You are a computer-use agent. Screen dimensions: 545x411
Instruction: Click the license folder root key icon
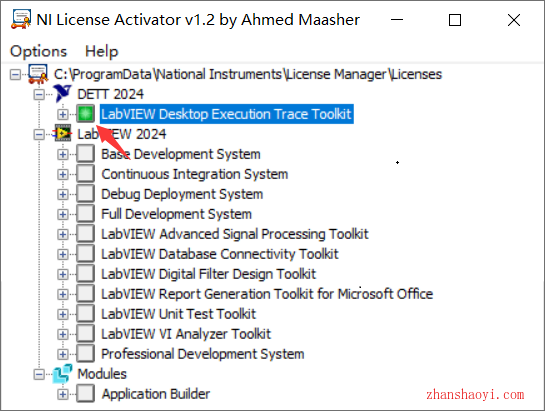38,74
